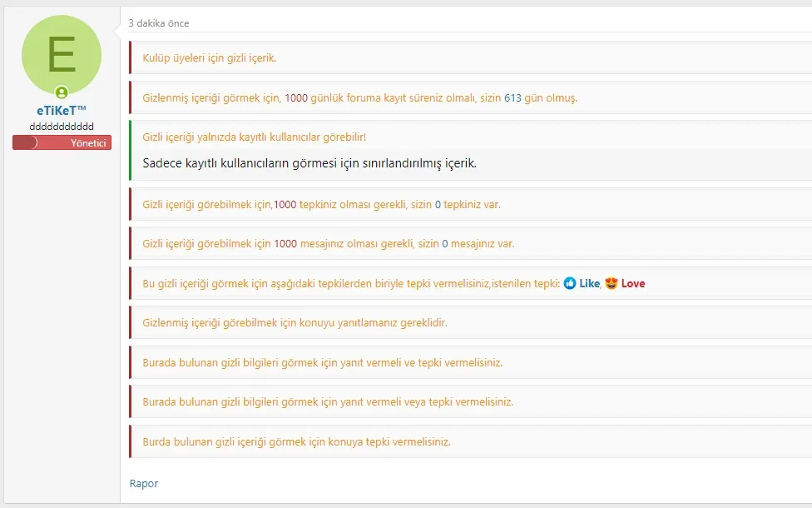The image size is (812, 508).
Task: Click the 'yalnızda kayıtlı kullanıcılar görebilir' green header
Action: (x=254, y=137)
